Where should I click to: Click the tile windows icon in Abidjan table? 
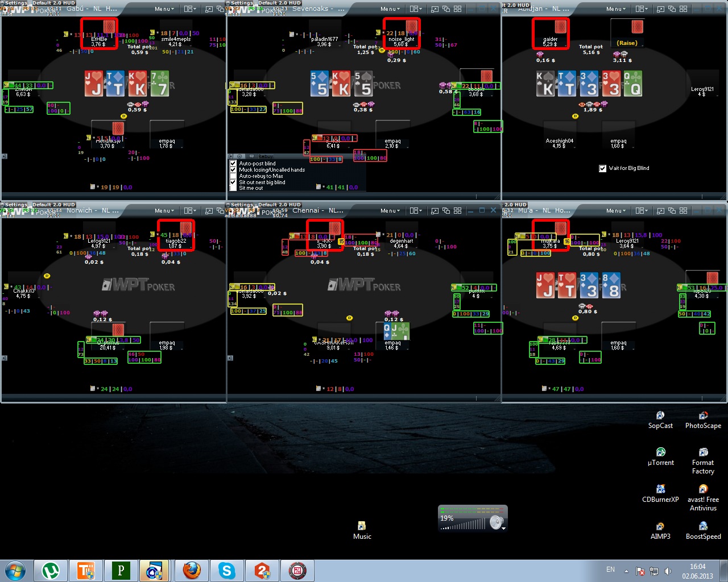click(684, 9)
